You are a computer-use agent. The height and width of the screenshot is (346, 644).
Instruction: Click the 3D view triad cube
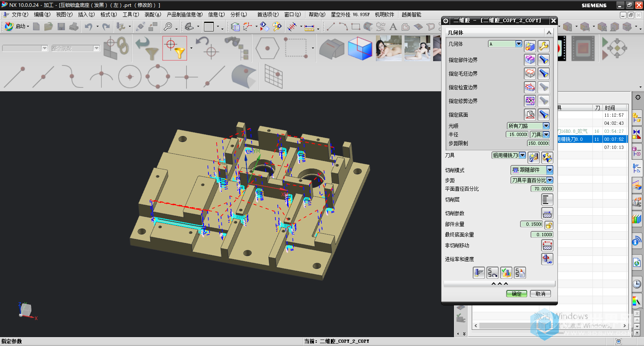point(25,310)
